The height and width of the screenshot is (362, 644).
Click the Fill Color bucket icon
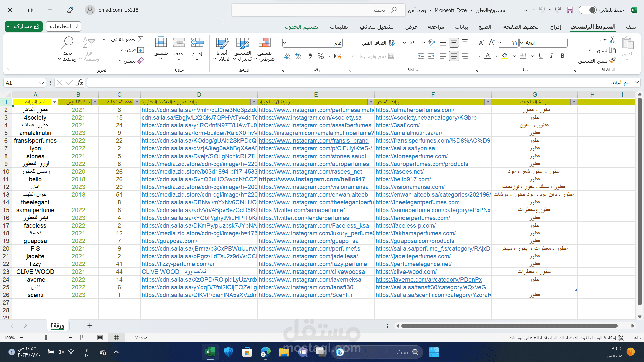[x=505, y=56]
